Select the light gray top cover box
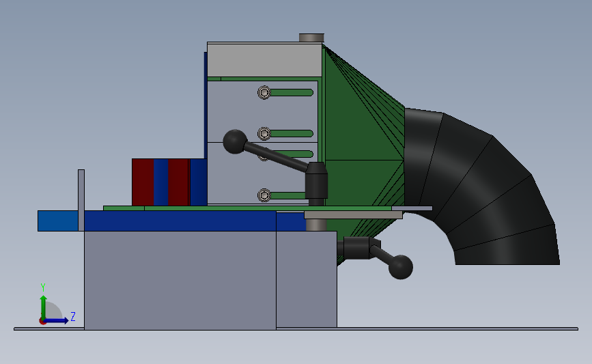592x364 pixels. pos(264,59)
